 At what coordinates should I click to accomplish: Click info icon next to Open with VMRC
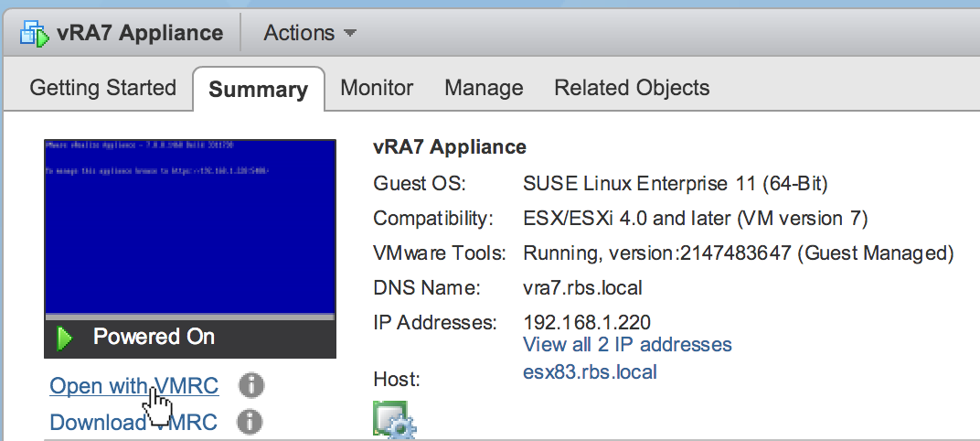click(251, 386)
